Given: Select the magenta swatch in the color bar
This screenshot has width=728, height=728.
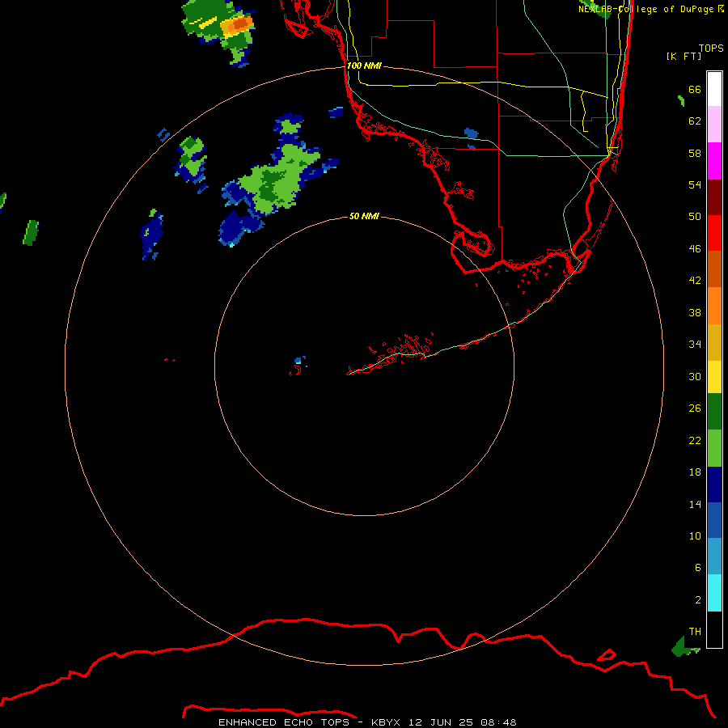Looking at the screenshot, I should (714, 161).
